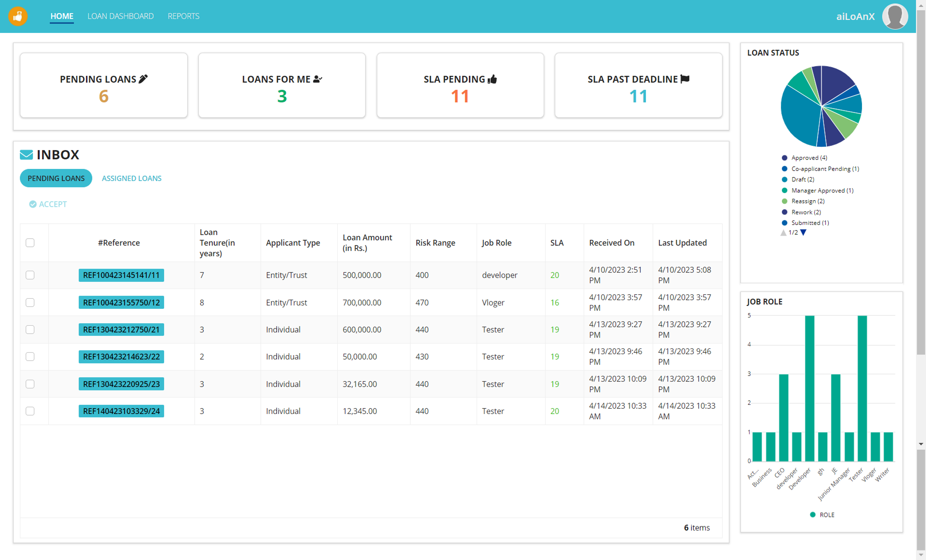Screen dimensions: 926x560
Task: Open the HOME navigation tab
Action: 62,16
